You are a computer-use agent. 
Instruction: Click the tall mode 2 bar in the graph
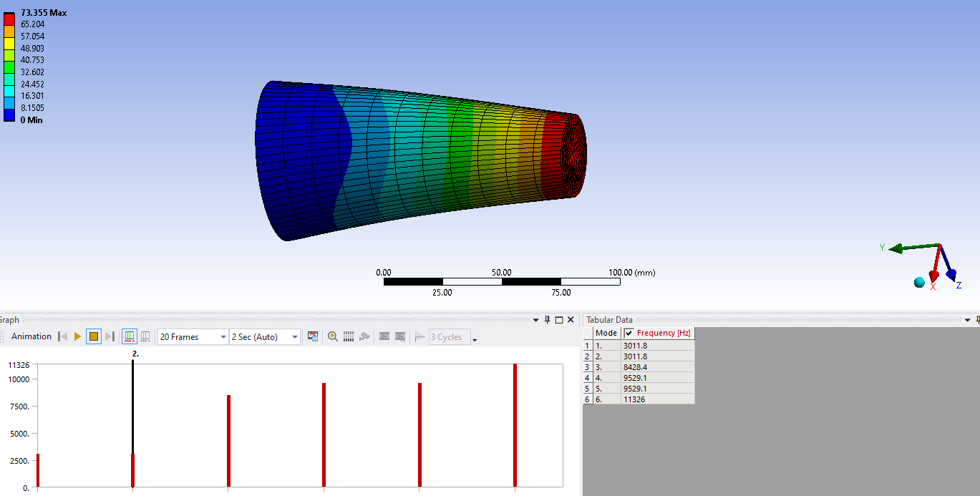(132, 422)
